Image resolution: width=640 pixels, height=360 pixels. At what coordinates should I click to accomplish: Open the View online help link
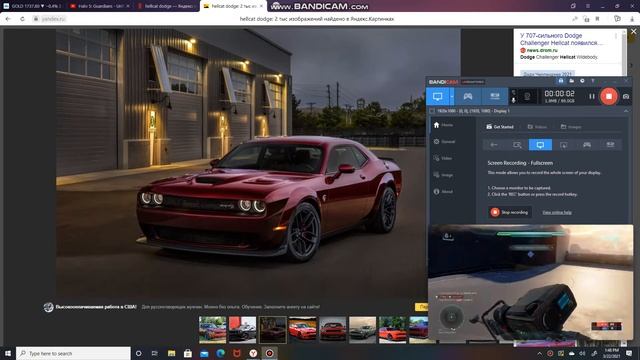coord(557,213)
